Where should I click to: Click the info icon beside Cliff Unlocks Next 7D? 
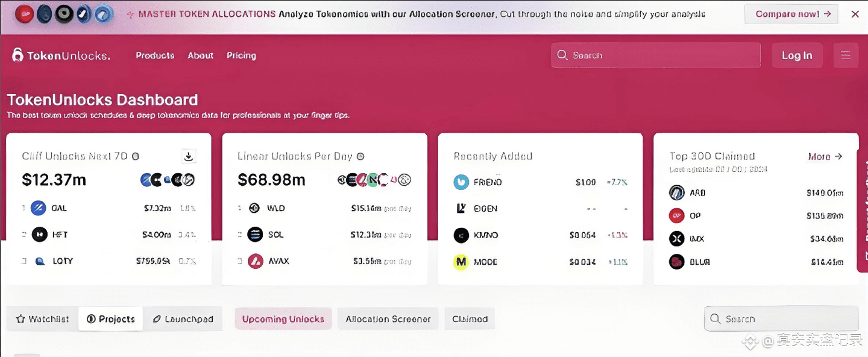136,156
